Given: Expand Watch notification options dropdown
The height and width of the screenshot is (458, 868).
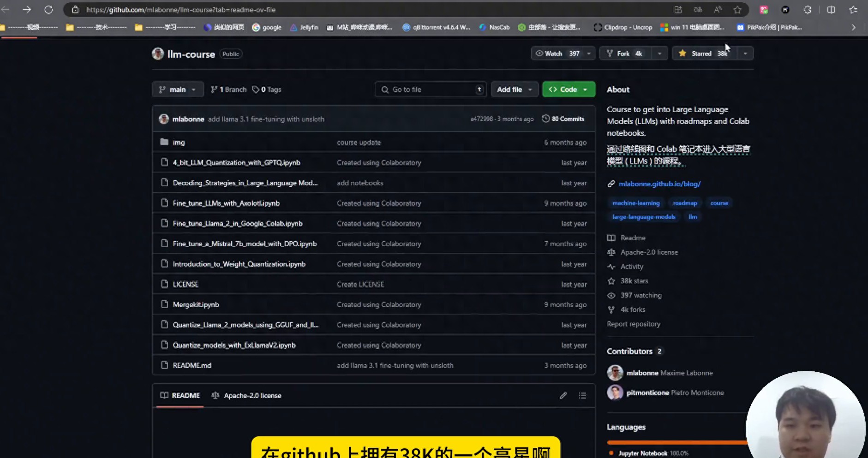Looking at the screenshot, I should [589, 54].
